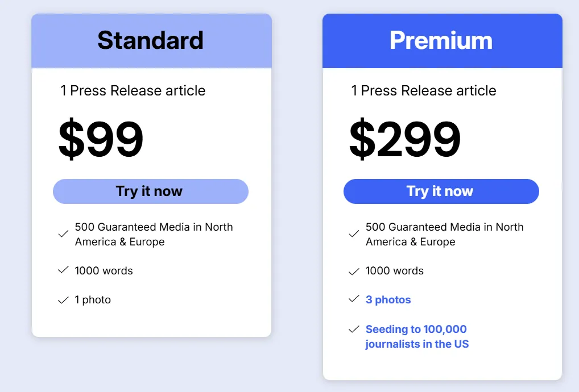Click the $99 price

tap(101, 139)
